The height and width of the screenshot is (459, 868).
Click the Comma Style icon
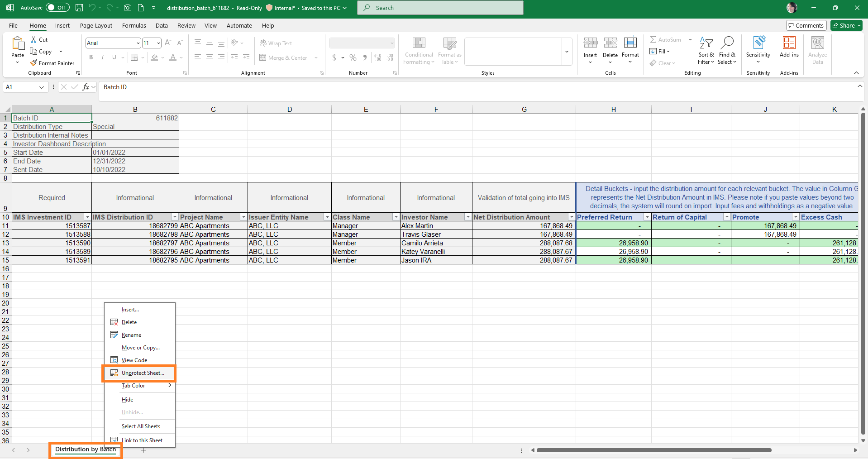coord(365,57)
